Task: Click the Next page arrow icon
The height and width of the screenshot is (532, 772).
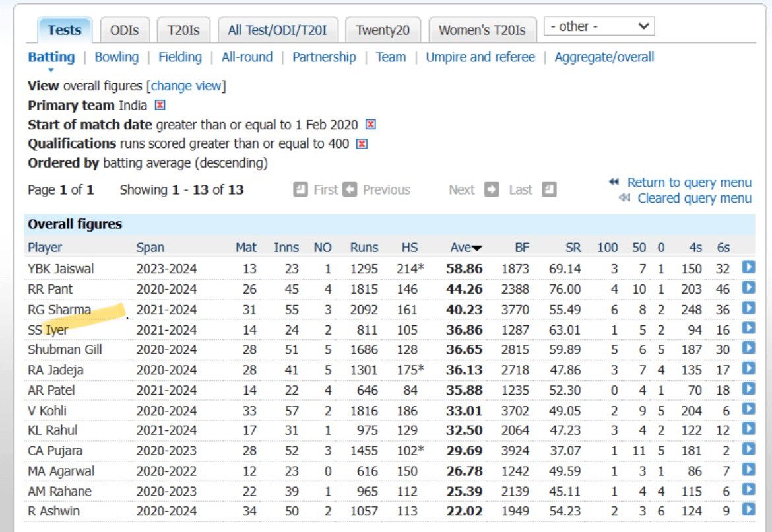Action: [x=492, y=189]
